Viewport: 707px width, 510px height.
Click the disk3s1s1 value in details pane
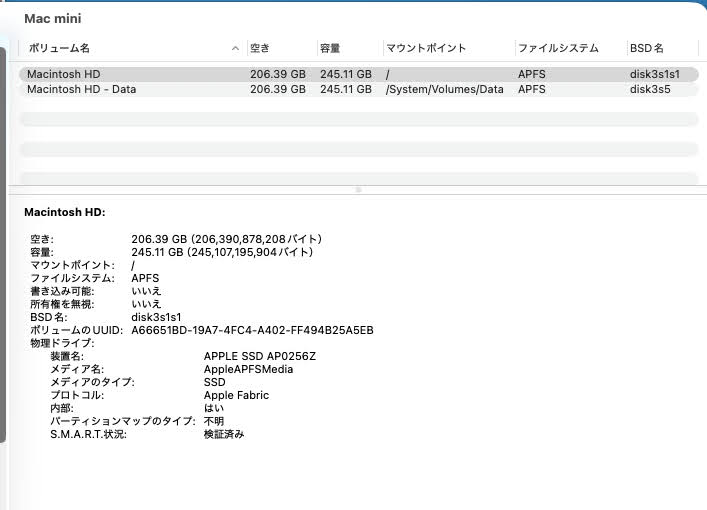(156, 317)
